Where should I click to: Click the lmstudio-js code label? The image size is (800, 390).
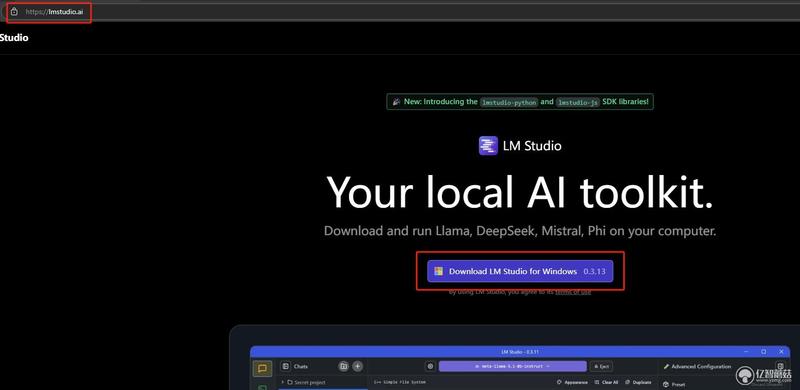click(578, 102)
